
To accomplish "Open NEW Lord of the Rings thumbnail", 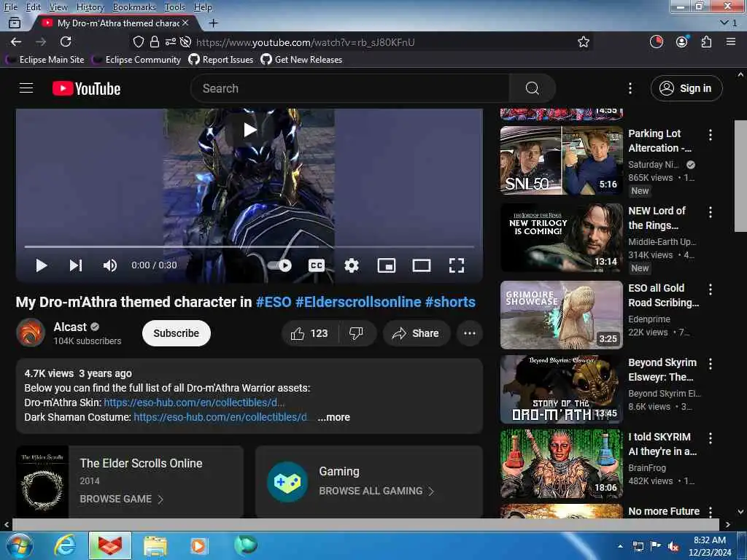I will click(561, 238).
